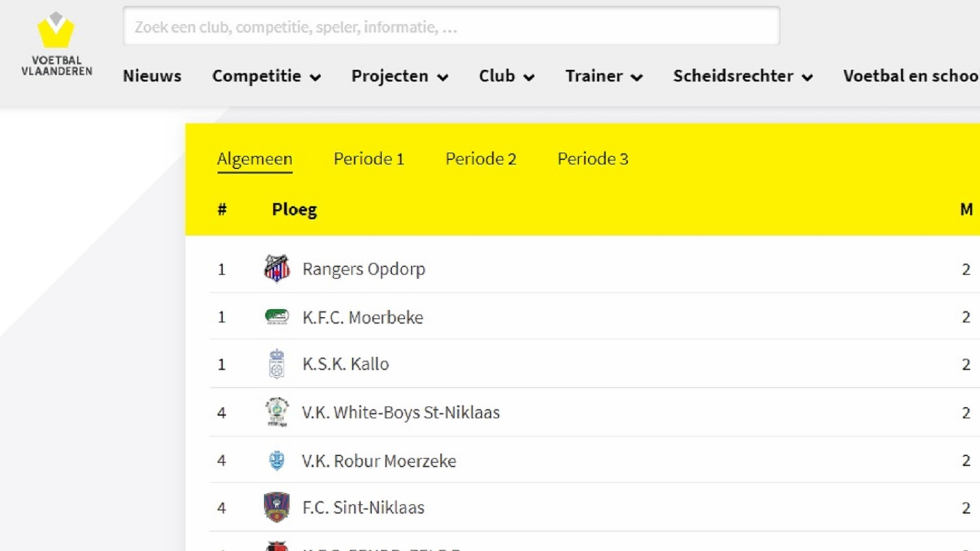This screenshot has width=980, height=551.
Task: Focus the club search input field
Action: 451,26
